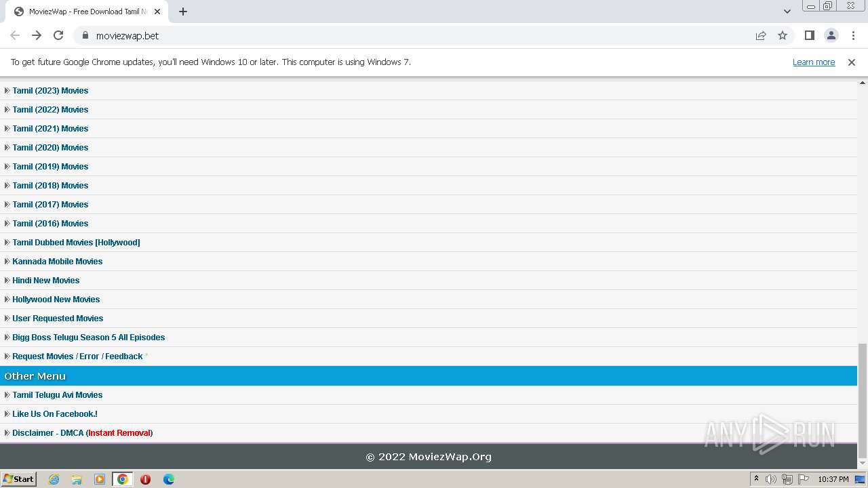Select the MoviezWap browser tab
Screen dimensions: 868x488
pos(88,12)
